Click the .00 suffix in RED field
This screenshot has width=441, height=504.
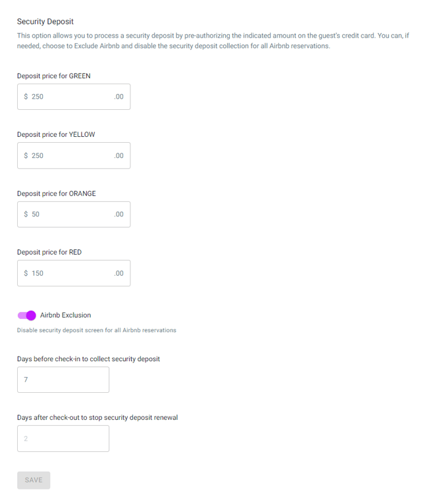[118, 273]
